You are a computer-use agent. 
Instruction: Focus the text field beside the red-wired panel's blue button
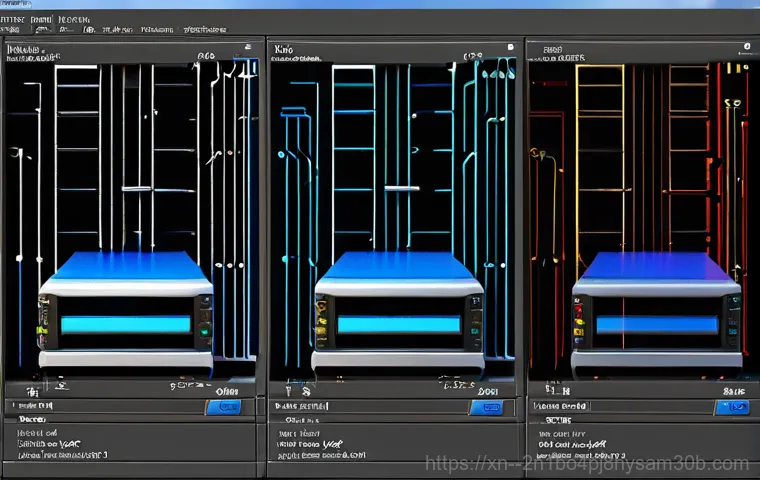tap(622, 406)
